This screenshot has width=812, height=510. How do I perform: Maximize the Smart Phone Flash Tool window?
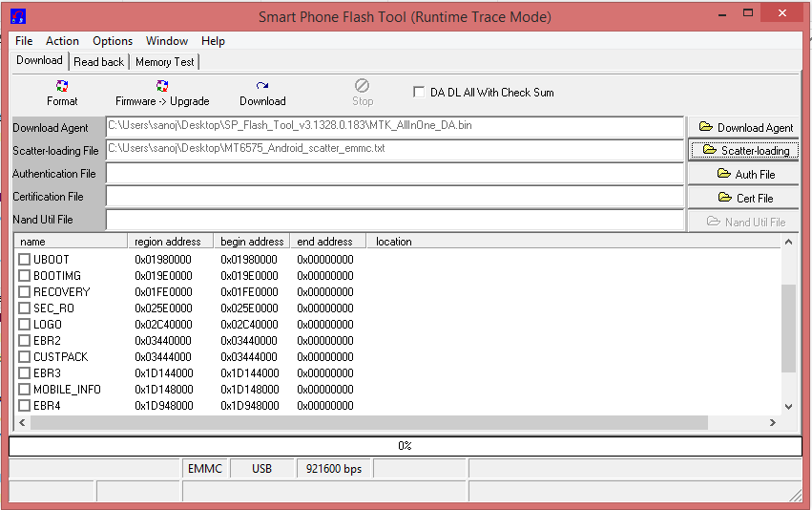pyautogui.click(x=748, y=14)
